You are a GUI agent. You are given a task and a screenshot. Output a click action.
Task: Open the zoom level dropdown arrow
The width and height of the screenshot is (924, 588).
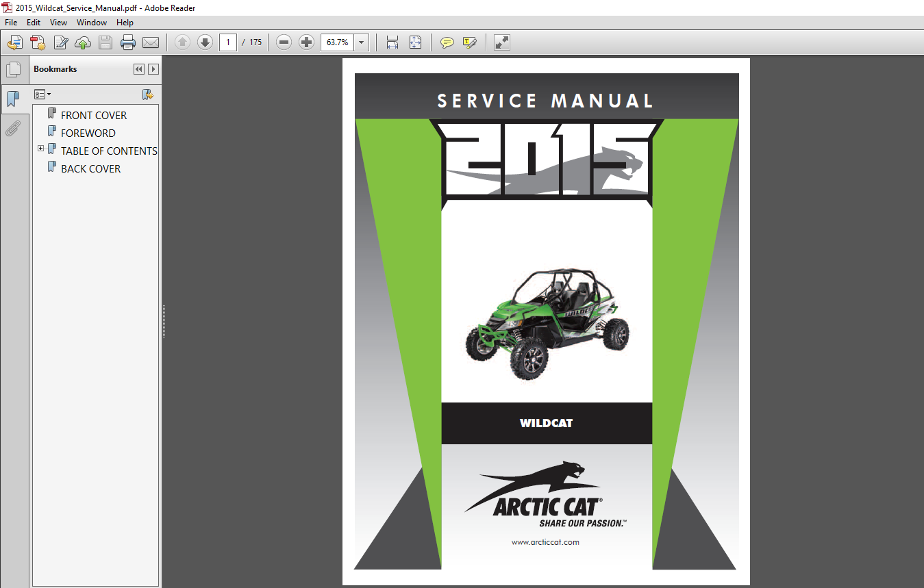[x=362, y=42]
